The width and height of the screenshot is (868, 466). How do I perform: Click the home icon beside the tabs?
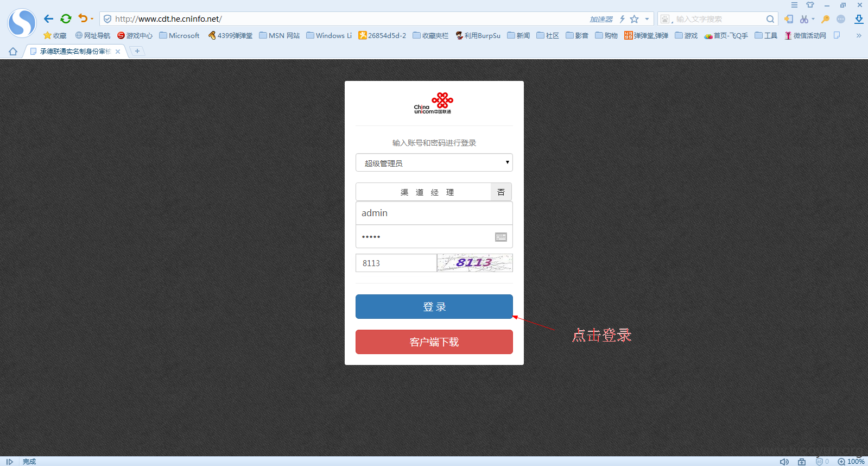13,52
